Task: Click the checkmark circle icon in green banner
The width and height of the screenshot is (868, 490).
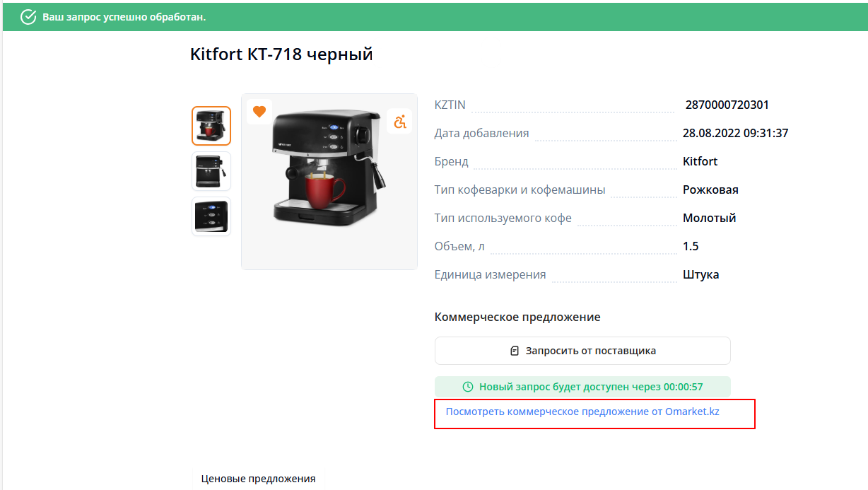Action: point(28,17)
